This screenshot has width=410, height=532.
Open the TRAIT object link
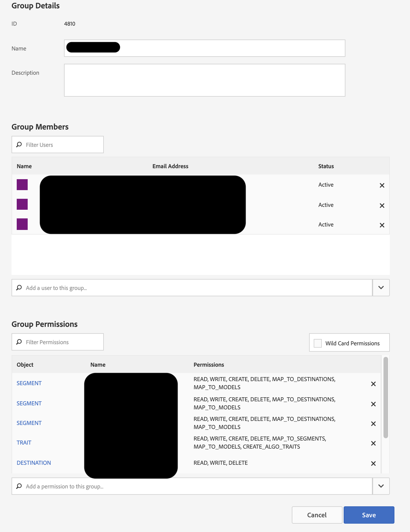(x=24, y=443)
